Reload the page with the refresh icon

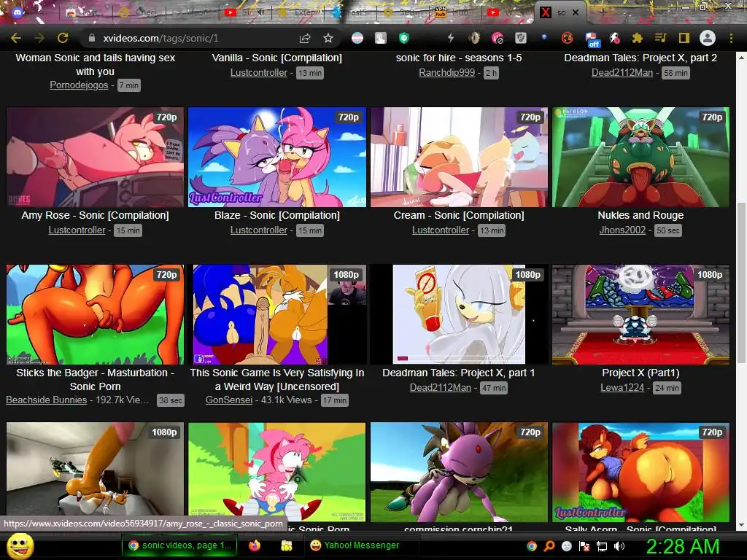63,38
